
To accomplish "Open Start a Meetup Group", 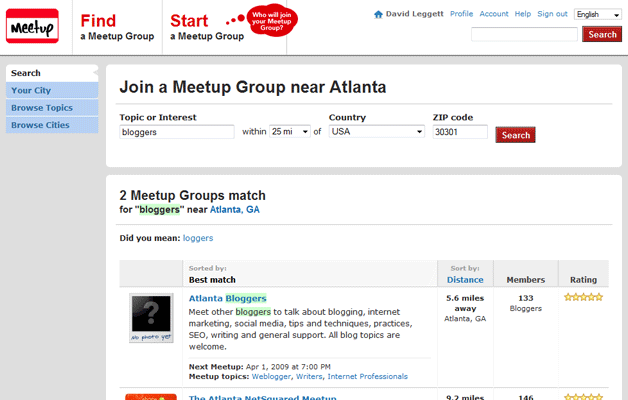I will [x=207, y=27].
